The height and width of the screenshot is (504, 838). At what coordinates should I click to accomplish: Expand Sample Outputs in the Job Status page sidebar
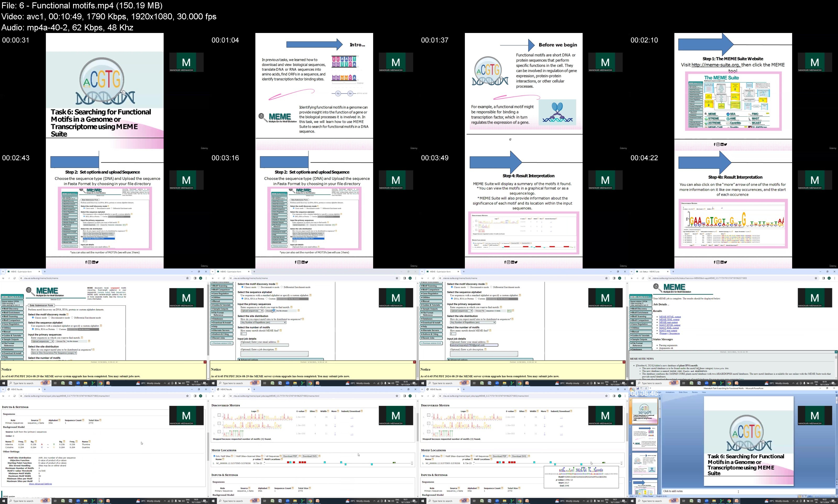pos(641,339)
